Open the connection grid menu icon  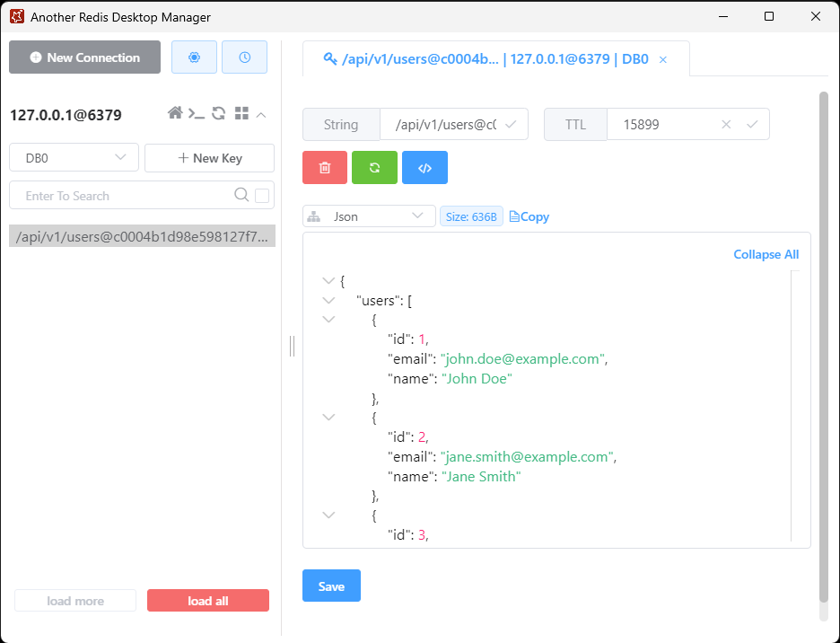tap(241, 113)
